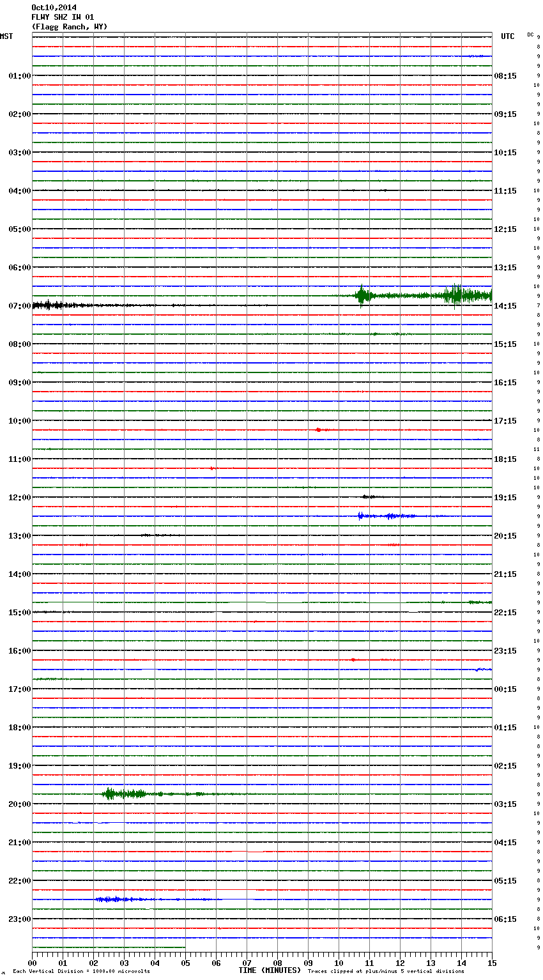Click minute tick label 08 on the axis
543x980 pixels.
pos(277,963)
